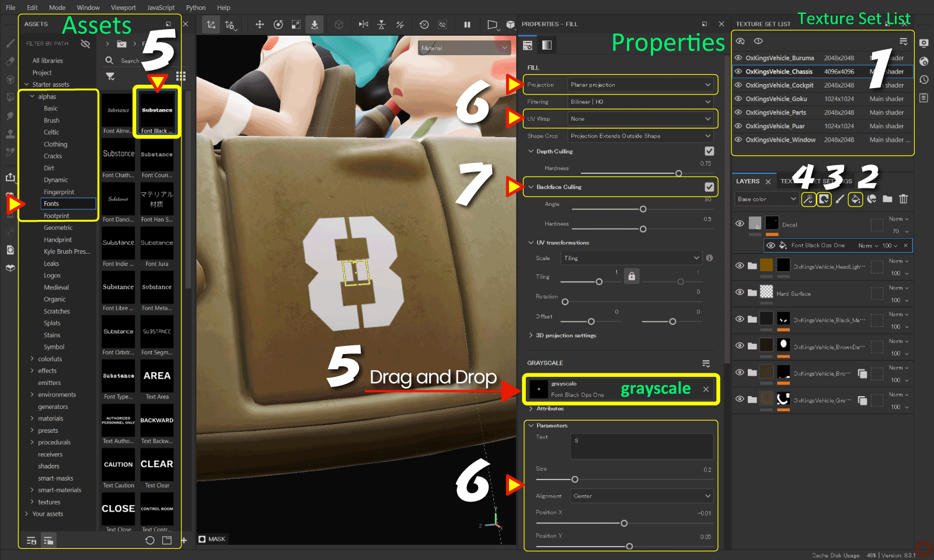The image size is (934, 560).
Task: Toggle horizontal mirror symmetry in the top toolbar
Action: pos(364,24)
